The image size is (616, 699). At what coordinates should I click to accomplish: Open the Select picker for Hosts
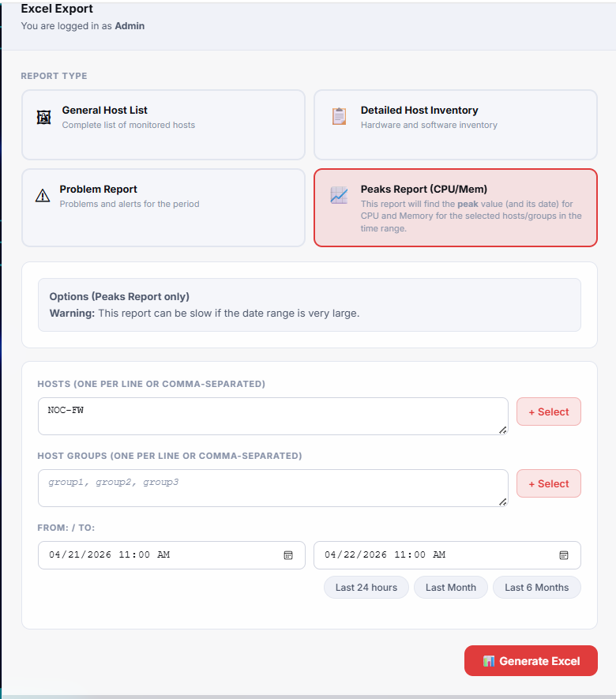point(549,412)
